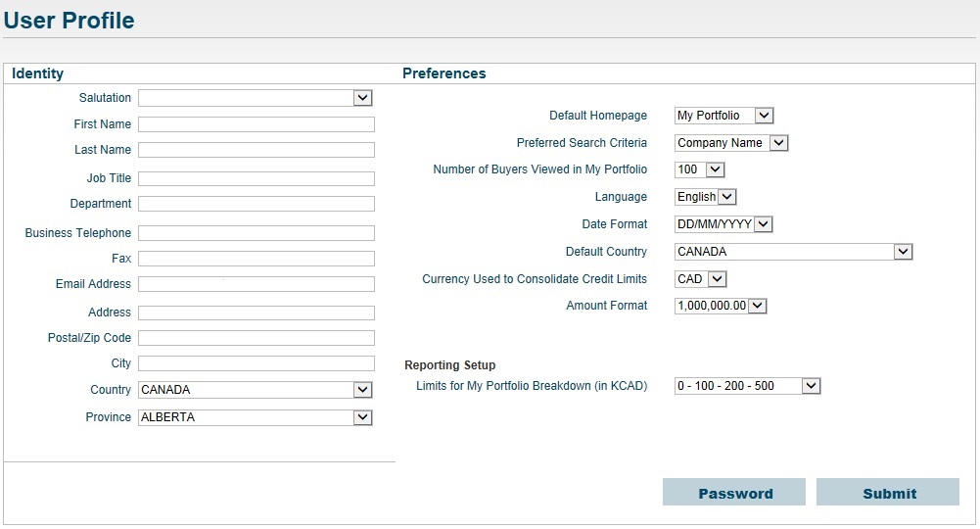Image resolution: width=980 pixels, height=529 pixels.
Task: Open the Amount Format dropdown
Action: [721, 306]
